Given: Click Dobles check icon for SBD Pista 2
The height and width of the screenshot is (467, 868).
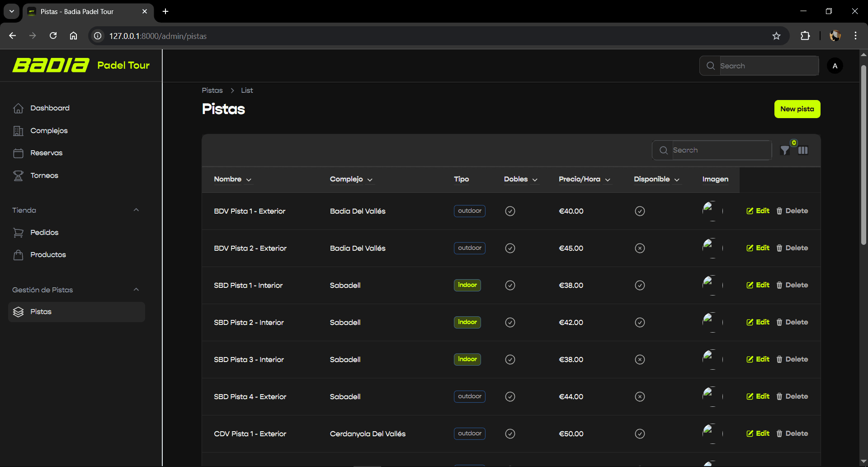Looking at the screenshot, I should click(510, 322).
